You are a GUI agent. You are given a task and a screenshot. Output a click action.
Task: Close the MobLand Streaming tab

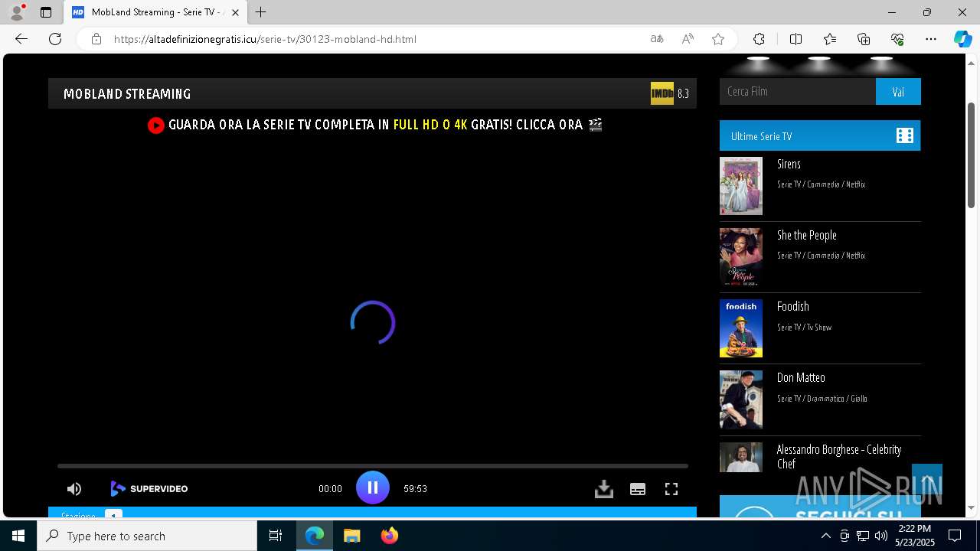click(x=235, y=12)
